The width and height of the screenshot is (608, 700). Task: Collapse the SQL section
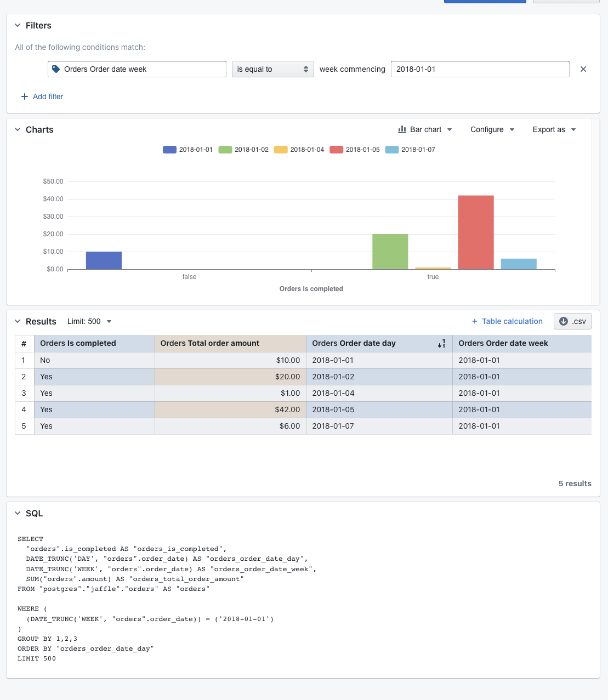pyautogui.click(x=18, y=513)
